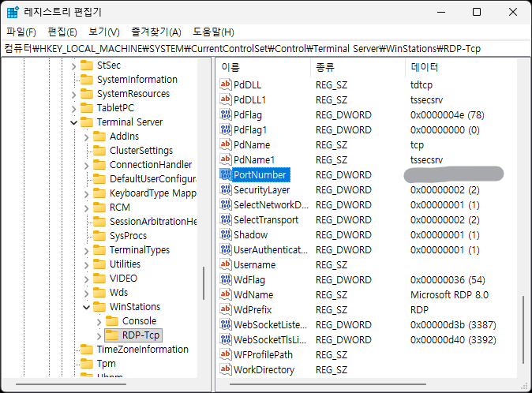Select the WorkDirectory string value icon
The image size is (532, 393).
click(226, 369)
